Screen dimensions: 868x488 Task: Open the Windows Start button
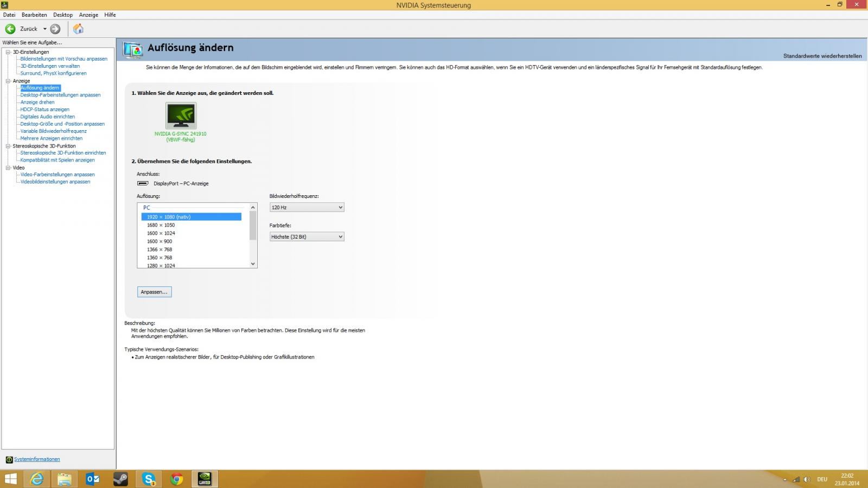[x=10, y=479]
